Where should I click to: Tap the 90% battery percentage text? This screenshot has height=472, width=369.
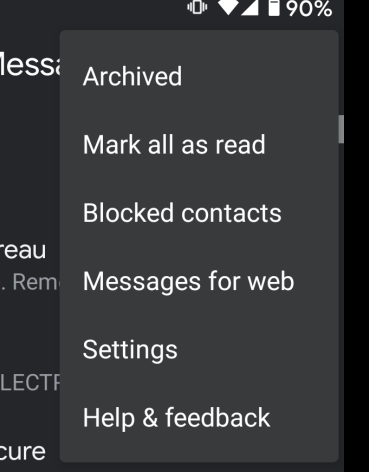309,9
